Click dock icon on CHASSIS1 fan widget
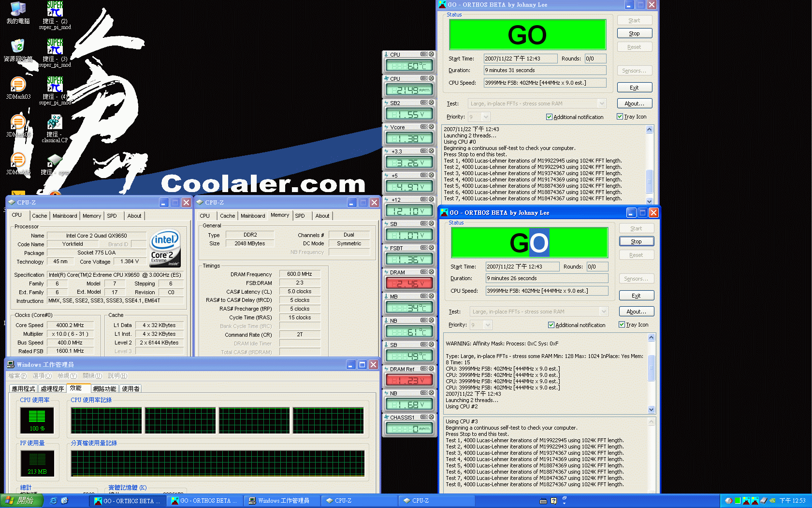The image size is (812, 508). [424, 417]
